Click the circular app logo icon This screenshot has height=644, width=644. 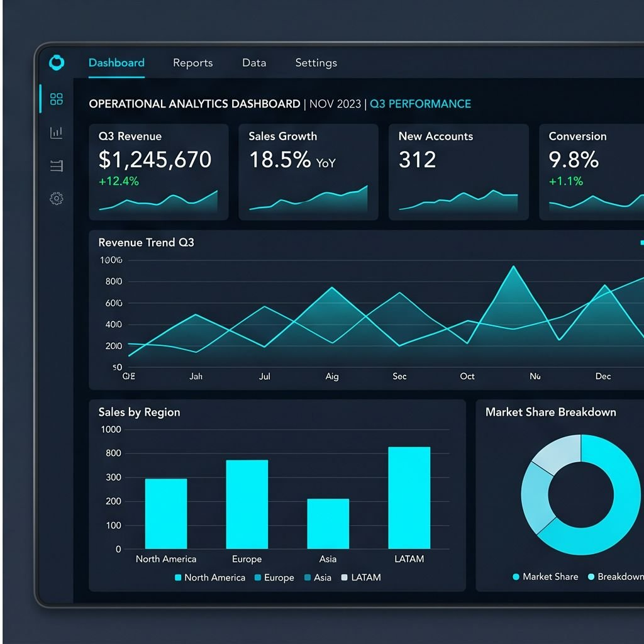tap(57, 62)
